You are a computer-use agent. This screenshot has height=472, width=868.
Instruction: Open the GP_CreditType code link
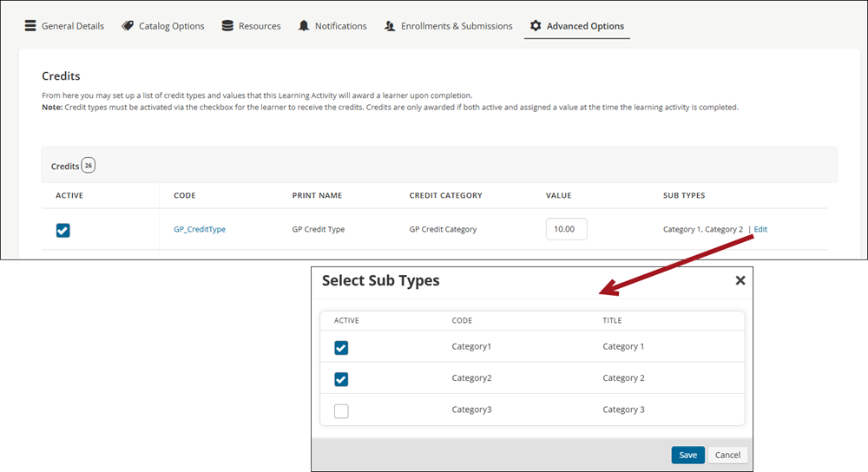[x=200, y=229]
